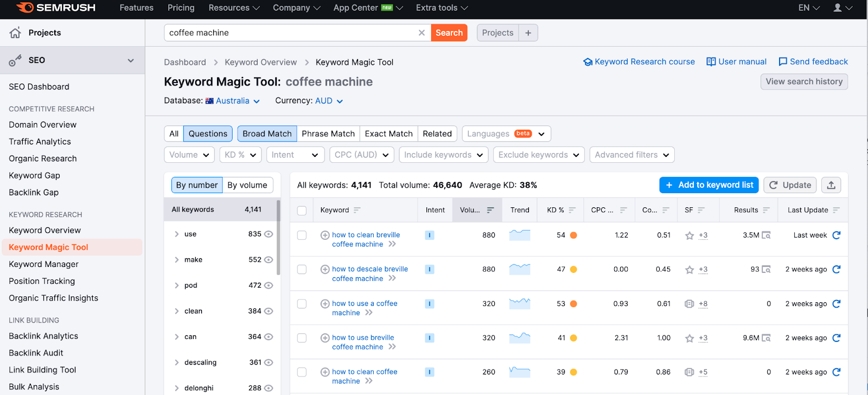Clear the search field with X icon
Image resolution: width=868 pixels, height=395 pixels.
(x=422, y=33)
